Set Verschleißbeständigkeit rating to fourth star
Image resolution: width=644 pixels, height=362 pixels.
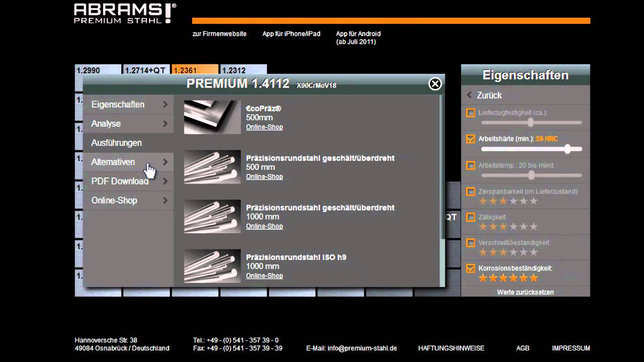tap(513, 252)
